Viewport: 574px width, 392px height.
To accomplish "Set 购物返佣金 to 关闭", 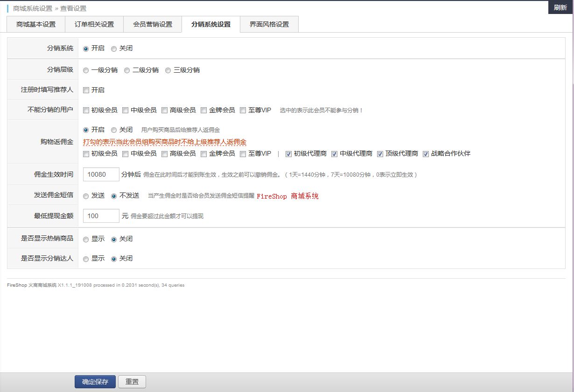I will pyautogui.click(x=114, y=130).
